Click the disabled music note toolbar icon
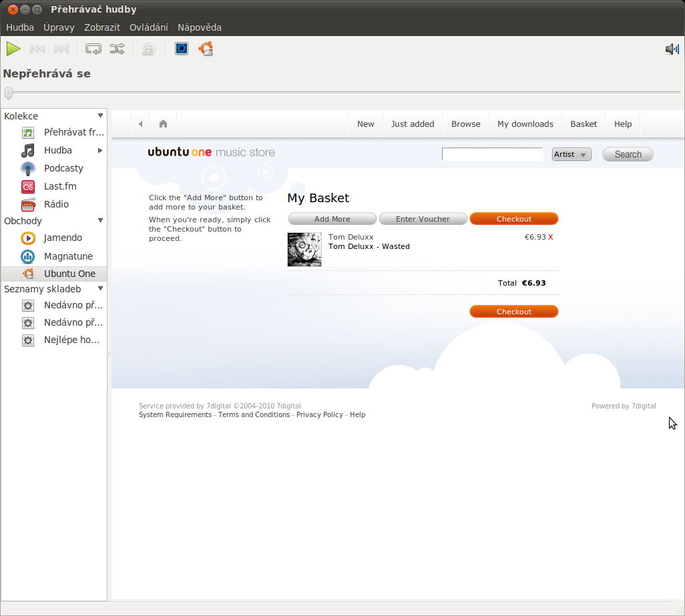685x616 pixels. [x=149, y=49]
